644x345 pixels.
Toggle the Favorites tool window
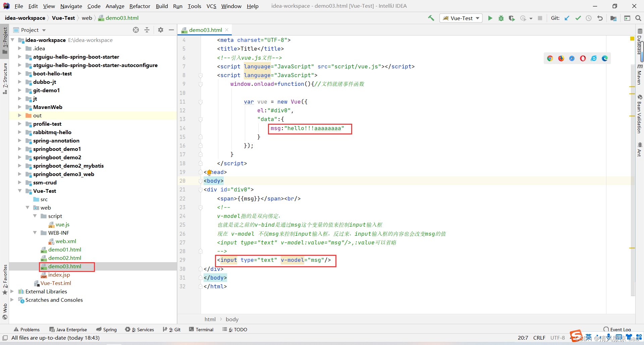point(5,279)
